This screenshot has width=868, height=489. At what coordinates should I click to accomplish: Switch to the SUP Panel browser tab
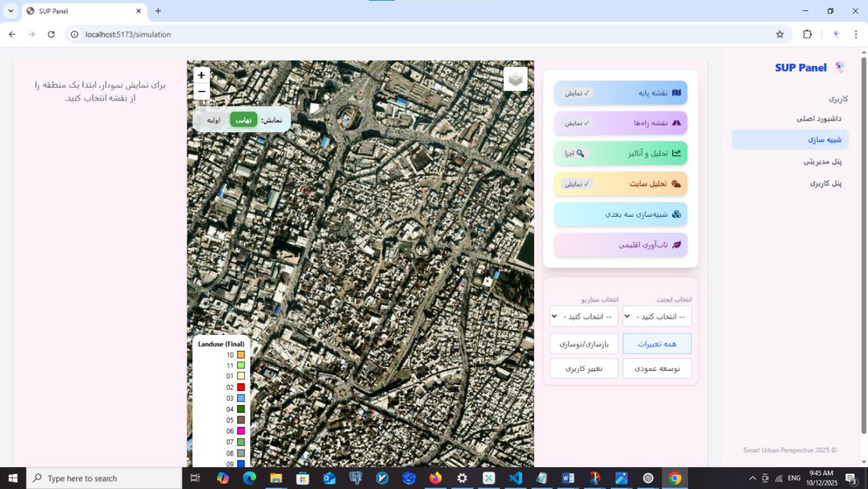coord(84,11)
